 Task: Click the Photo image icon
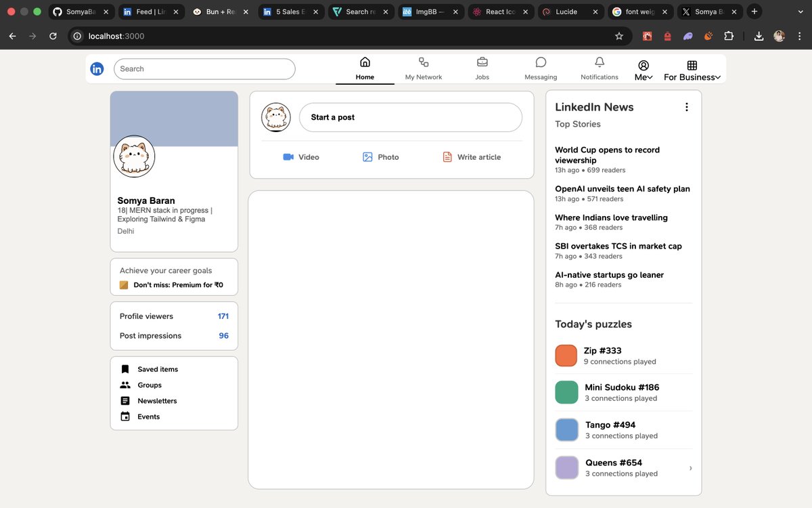(x=367, y=157)
